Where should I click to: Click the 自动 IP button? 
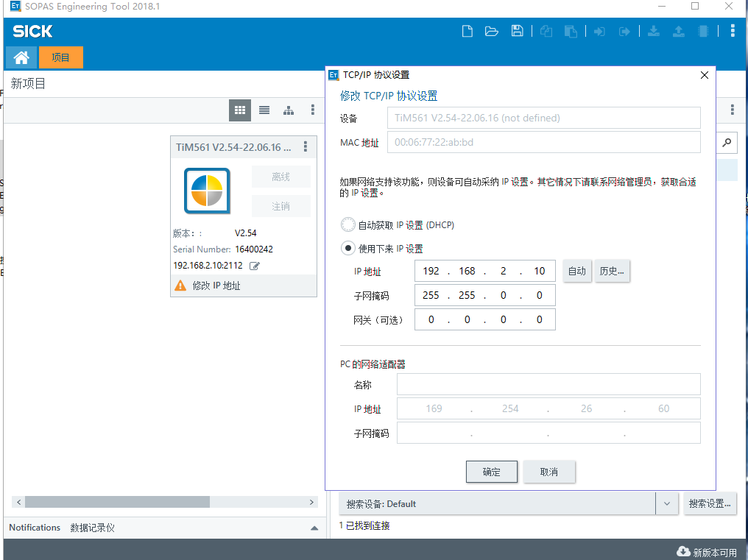click(577, 271)
